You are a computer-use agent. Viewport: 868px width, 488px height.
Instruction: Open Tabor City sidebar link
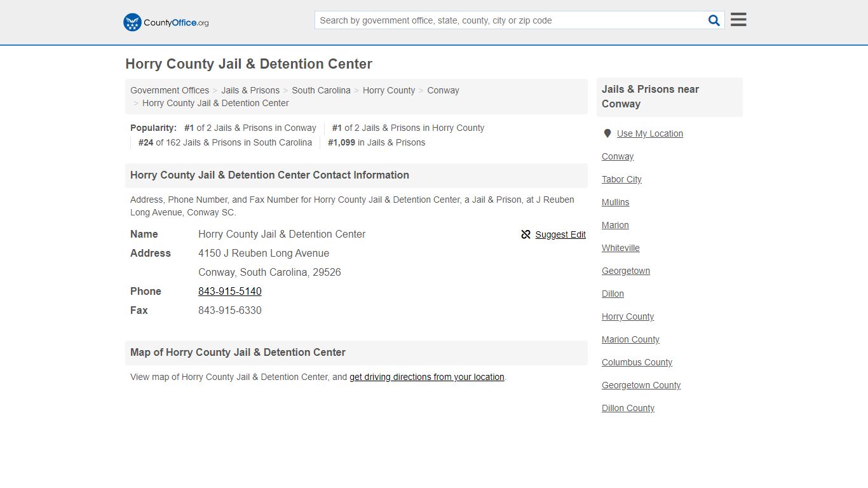click(621, 179)
